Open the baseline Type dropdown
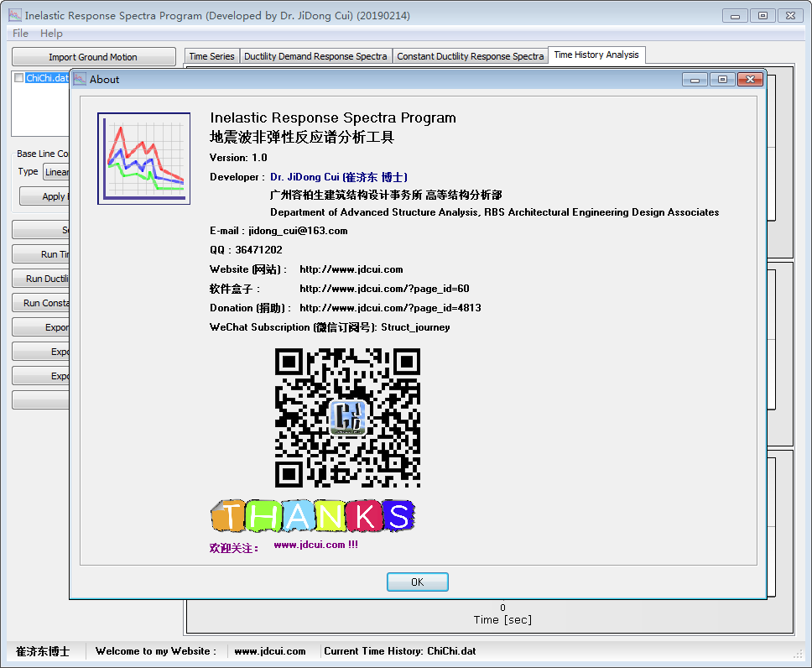The width and height of the screenshot is (812, 668). 56,172
